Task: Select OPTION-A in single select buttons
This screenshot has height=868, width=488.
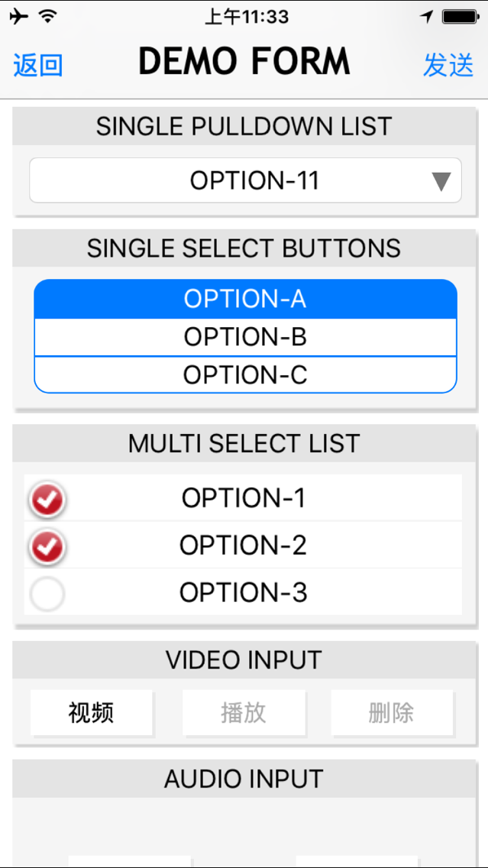Action: [245, 299]
